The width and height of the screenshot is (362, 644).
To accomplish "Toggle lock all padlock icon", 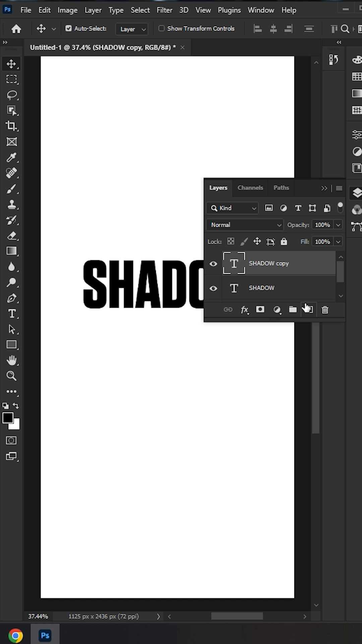I will click(284, 241).
